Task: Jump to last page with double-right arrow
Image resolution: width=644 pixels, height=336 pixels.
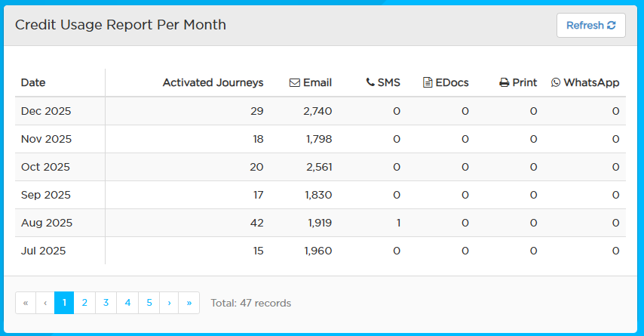Action: click(189, 303)
